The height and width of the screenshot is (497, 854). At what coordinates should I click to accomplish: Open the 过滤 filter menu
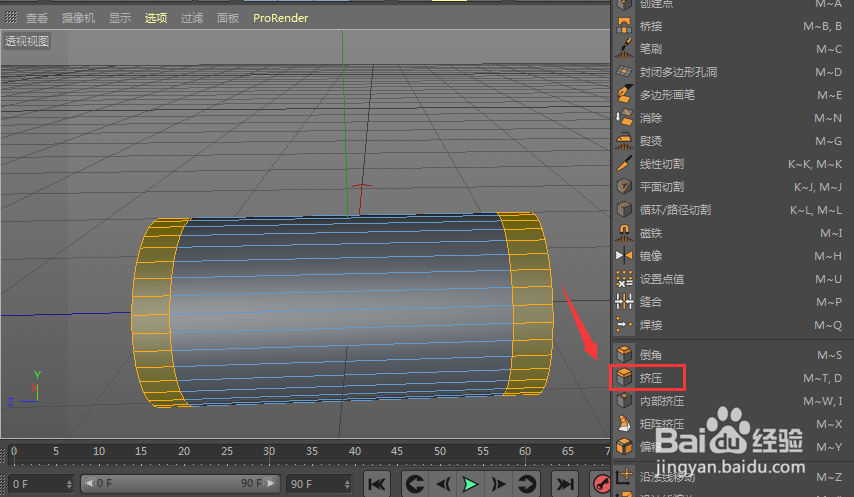(x=192, y=18)
